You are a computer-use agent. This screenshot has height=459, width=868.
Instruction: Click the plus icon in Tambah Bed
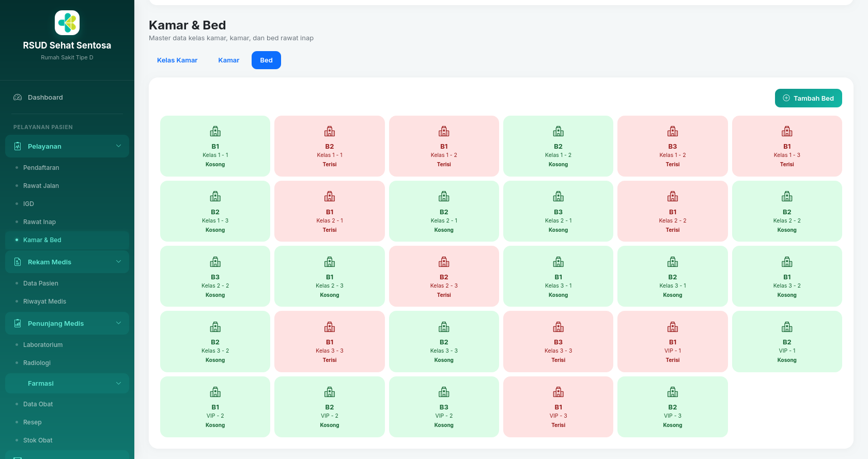[x=786, y=98]
